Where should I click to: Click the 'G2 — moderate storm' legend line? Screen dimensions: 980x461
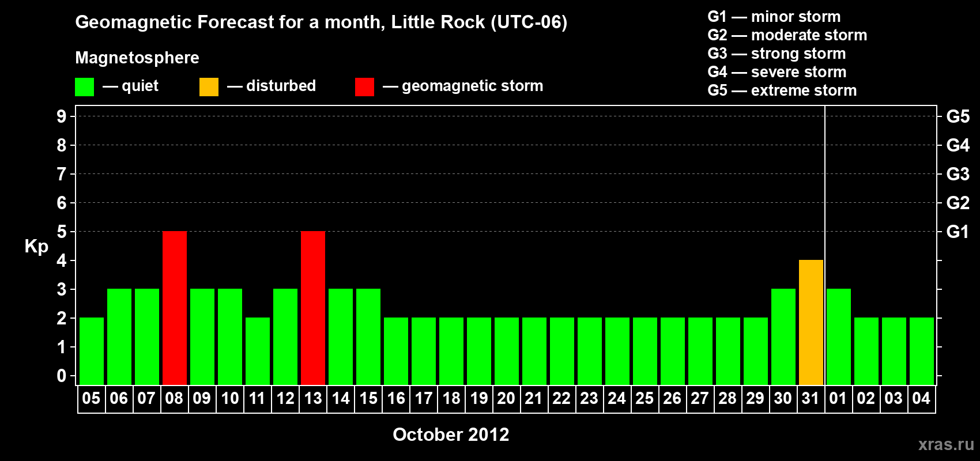[787, 35]
